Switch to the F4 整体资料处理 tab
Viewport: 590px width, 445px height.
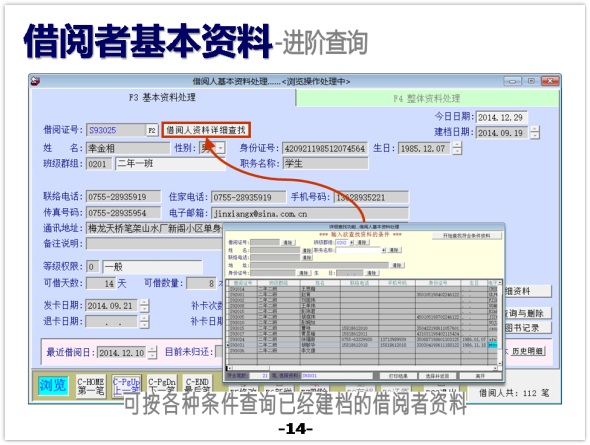click(x=427, y=99)
